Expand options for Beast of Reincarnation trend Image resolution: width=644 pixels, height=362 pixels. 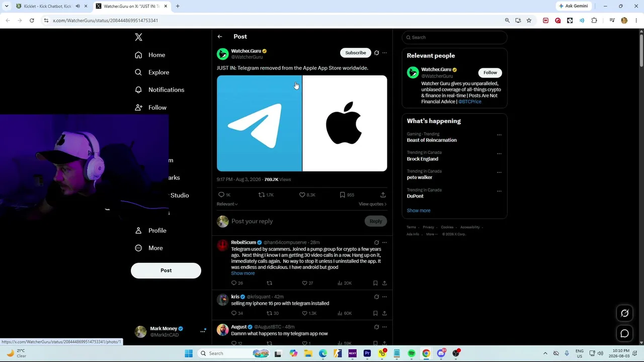[x=499, y=135]
